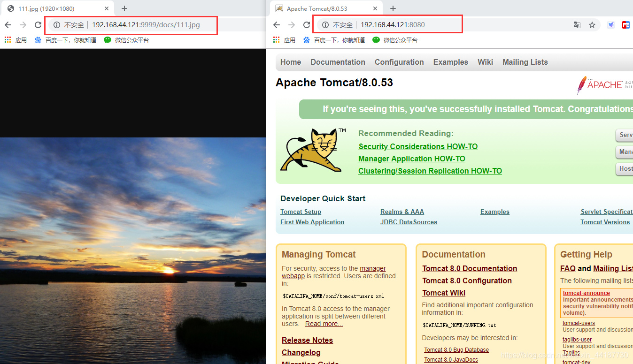The height and width of the screenshot is (364, 633).
Task: Click the Host Manager button
Action: click(625, 169)
